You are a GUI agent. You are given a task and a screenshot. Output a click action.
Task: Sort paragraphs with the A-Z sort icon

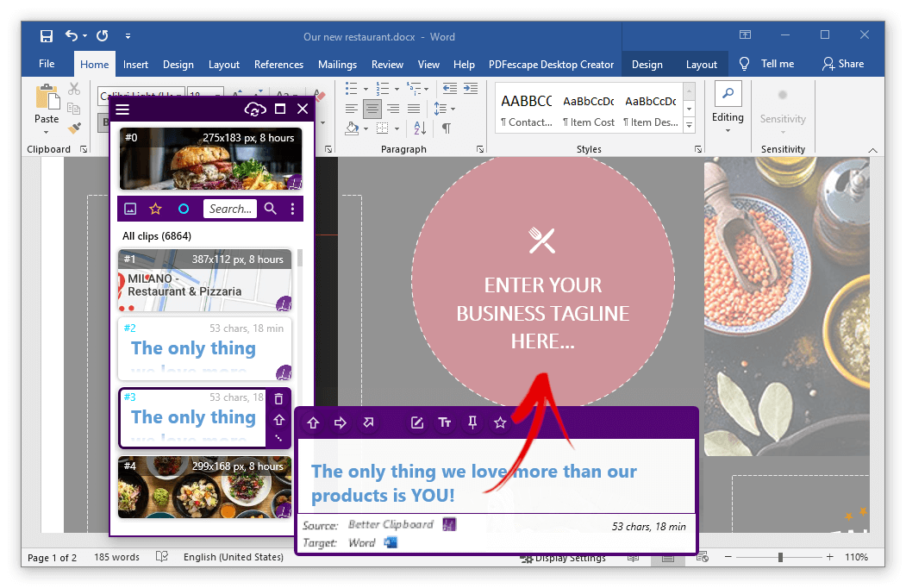tap(420, 128)
